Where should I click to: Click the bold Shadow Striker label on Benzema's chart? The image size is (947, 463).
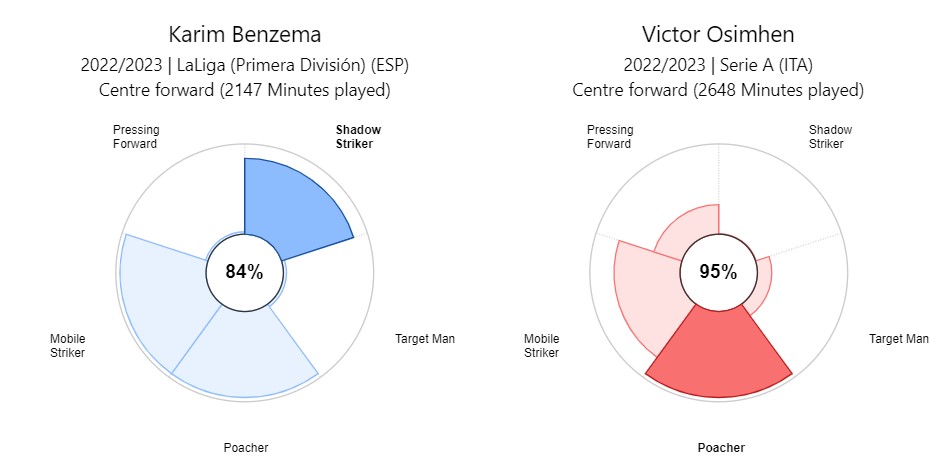click(x=358, y=137)
